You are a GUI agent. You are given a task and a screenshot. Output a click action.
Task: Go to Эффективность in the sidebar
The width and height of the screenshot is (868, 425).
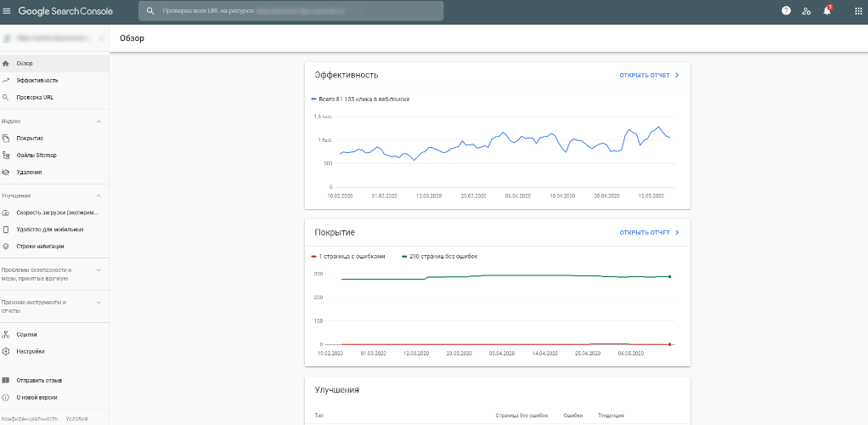click(x=54, y=81)
